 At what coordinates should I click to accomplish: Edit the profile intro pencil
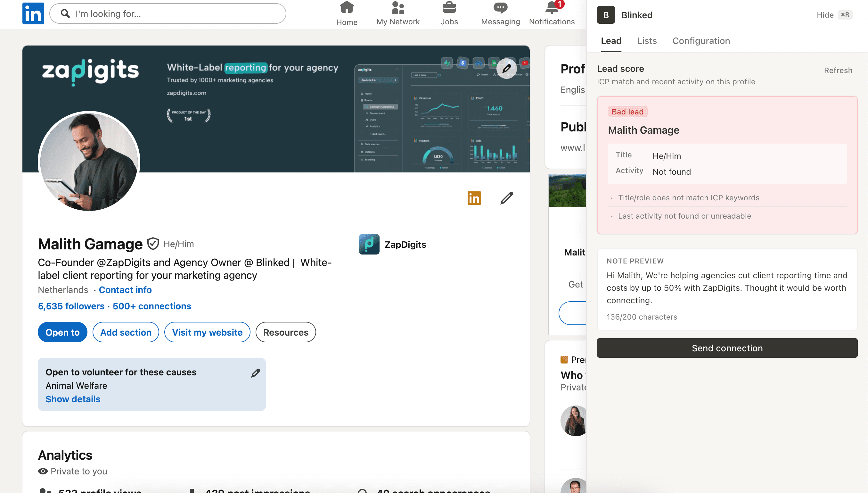tap(506, 198)
